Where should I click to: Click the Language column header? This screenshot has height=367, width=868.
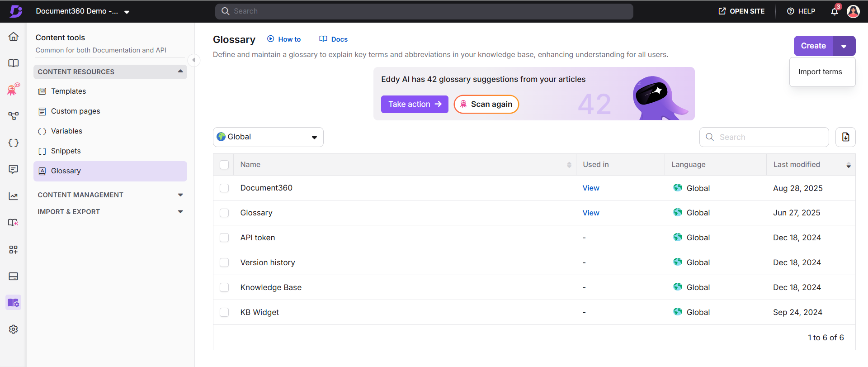(x=689, y=165)
